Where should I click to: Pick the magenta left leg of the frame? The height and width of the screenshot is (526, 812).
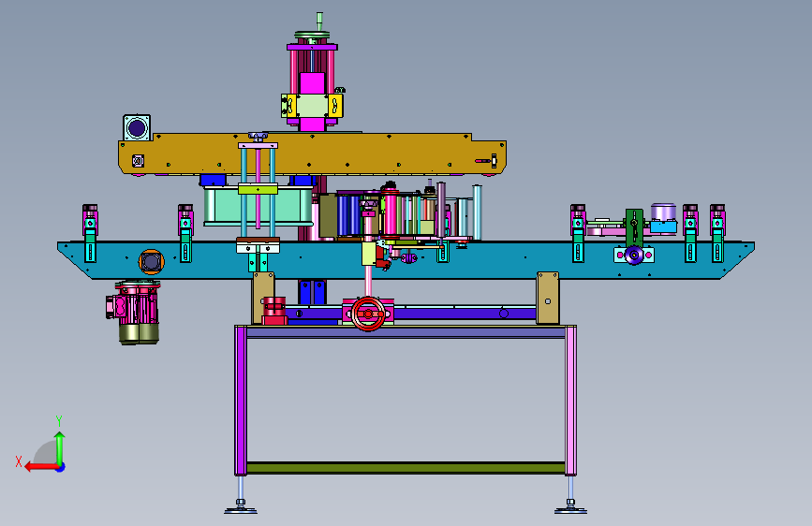pyautogui.click(x=241, y=401)
